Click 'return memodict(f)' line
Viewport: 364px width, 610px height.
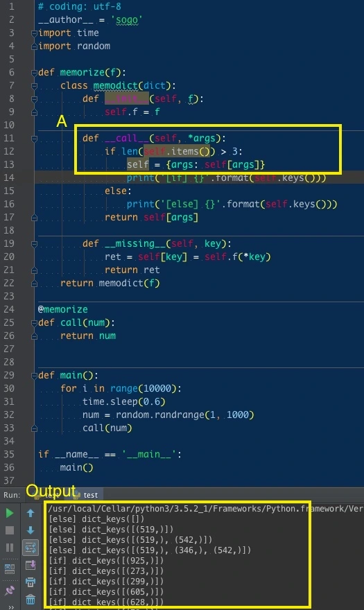coord(110,283)
